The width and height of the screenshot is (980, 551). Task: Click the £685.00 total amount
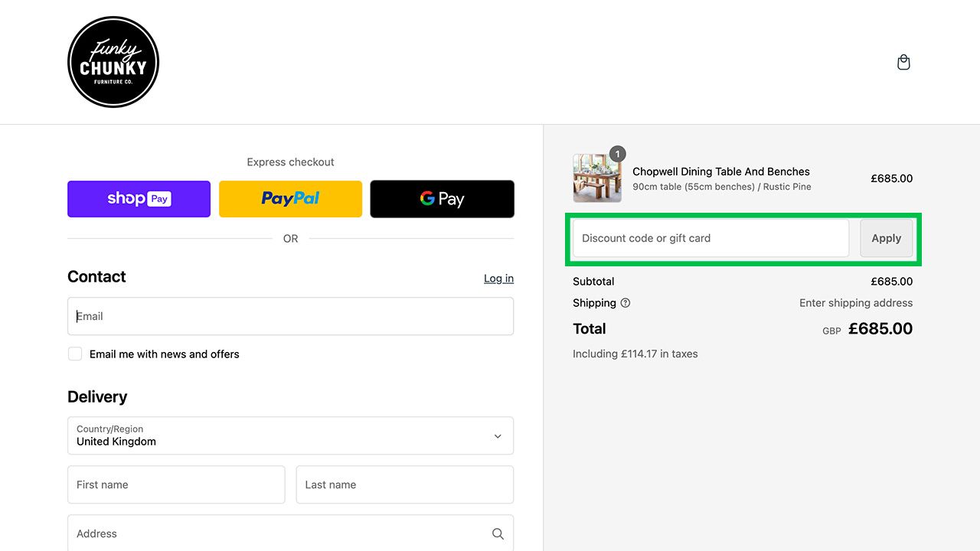880,329
